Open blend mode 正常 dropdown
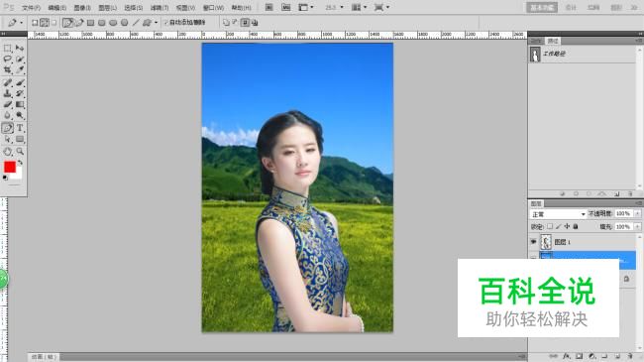Screen dimensions: 644x362 [x=558, y=214]
